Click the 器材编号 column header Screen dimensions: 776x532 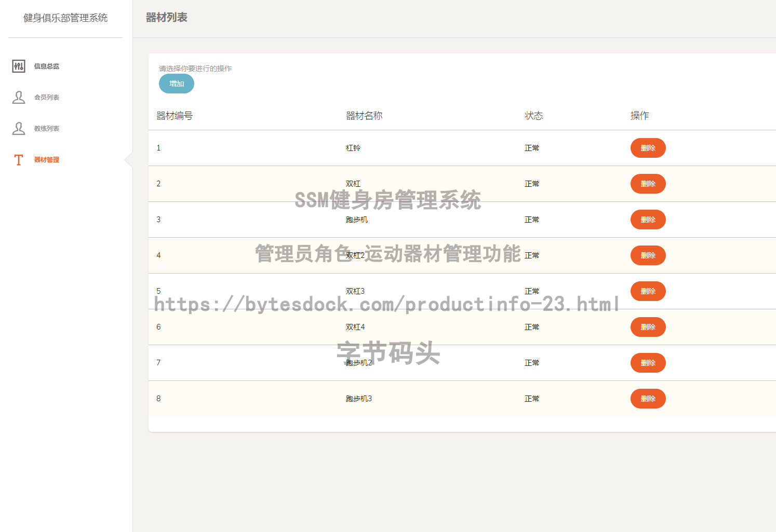175,116
